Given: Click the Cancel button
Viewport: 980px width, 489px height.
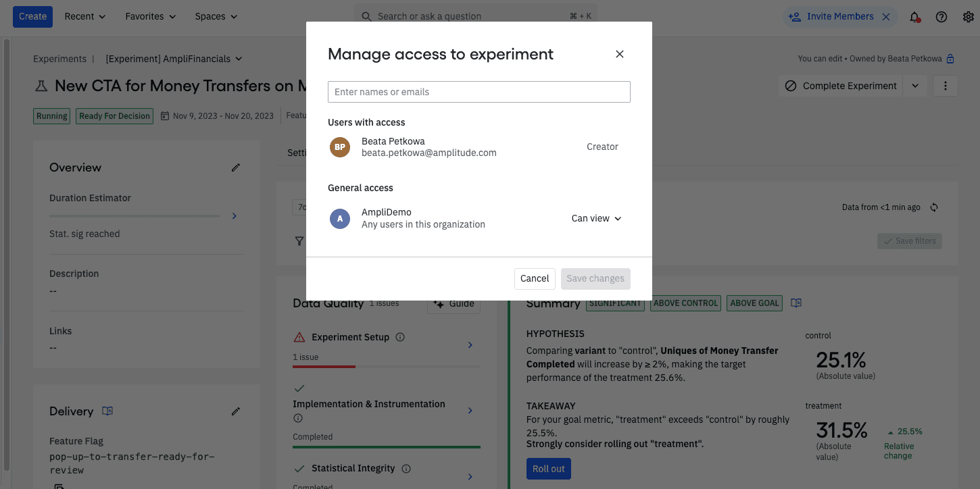Looking at the screenshot, I should click(534, 278).
